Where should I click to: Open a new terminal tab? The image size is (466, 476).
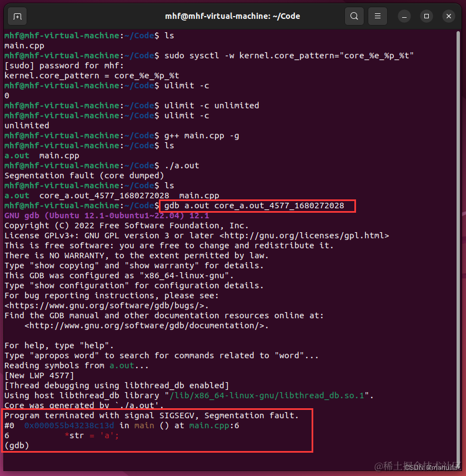17,17
